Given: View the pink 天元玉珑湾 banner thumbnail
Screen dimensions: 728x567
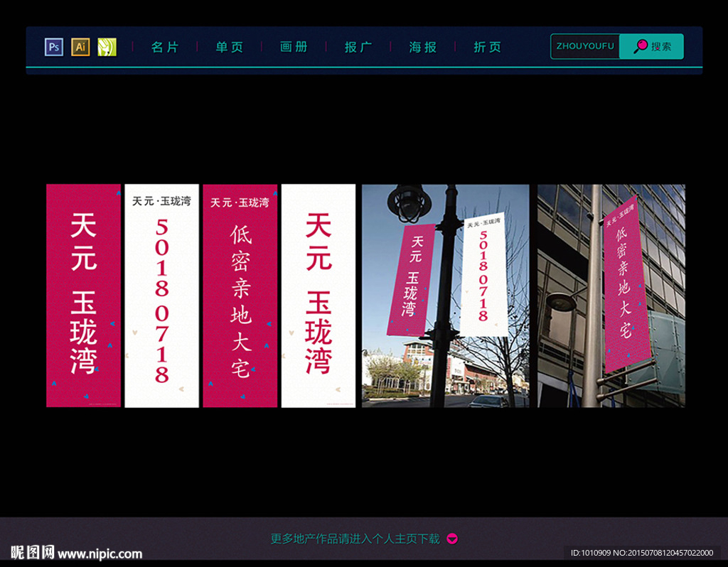Looking at the screenshot, I should [x=83, y=295].
